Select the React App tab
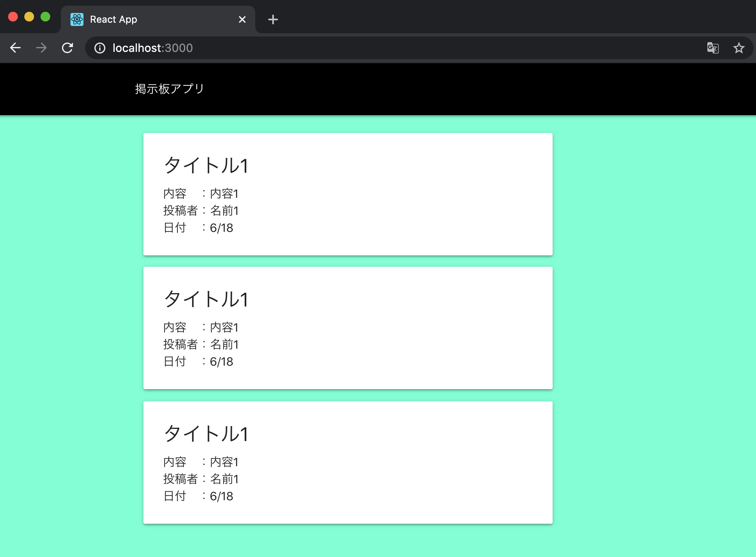This screenshot has height=557, width=756. tap(158, 19)
